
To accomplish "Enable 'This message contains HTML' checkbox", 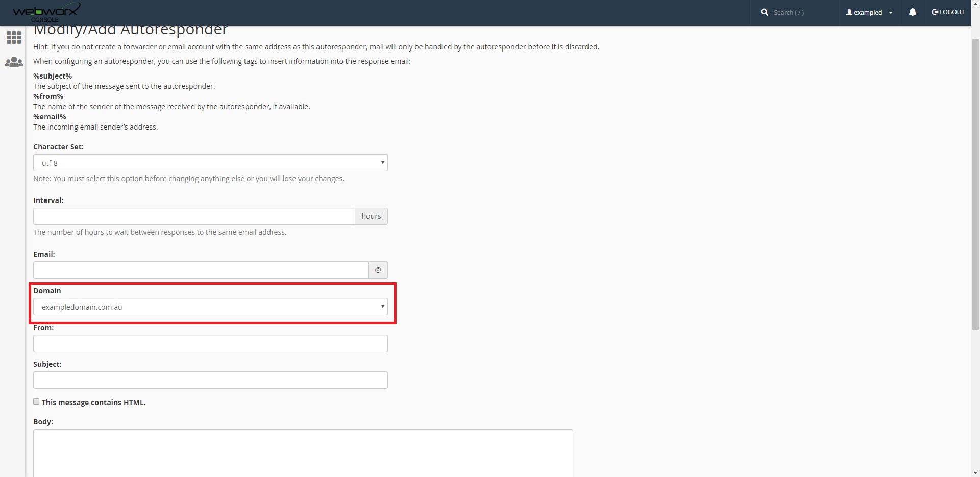I will [x=36, y=402].
